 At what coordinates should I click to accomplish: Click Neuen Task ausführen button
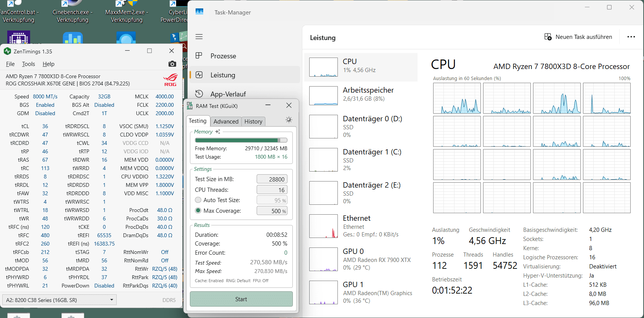578,37
